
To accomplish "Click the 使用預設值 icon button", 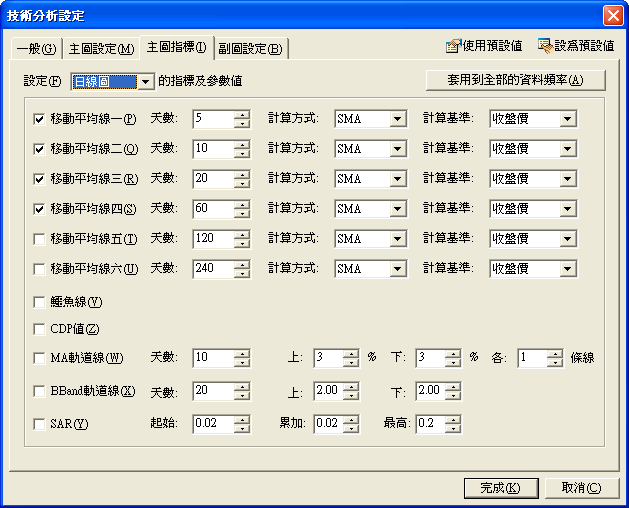I will pos(484,46).
